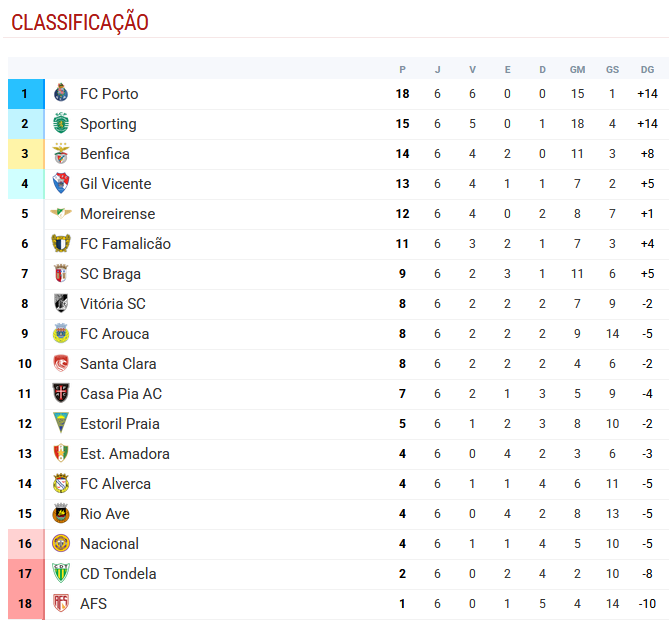This screenshot has width=669, height=620.
Task: Click the P points column header
Action: pyautogui.click(x=403, y=69)
